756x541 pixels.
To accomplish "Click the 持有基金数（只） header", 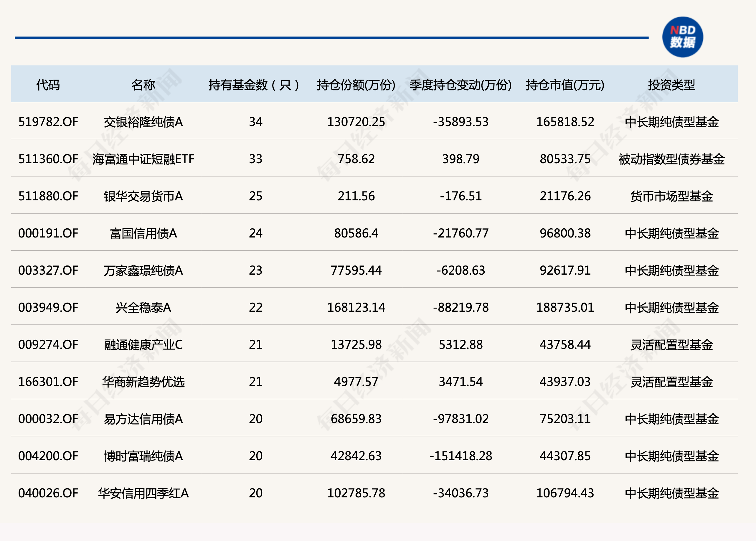I will [x=254, y=85].
